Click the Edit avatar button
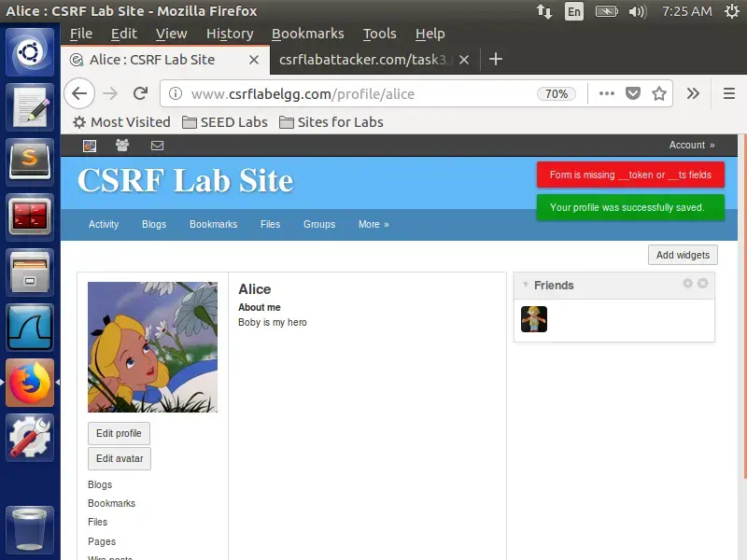Screen dimensions: 747x560 coord(120,458)
